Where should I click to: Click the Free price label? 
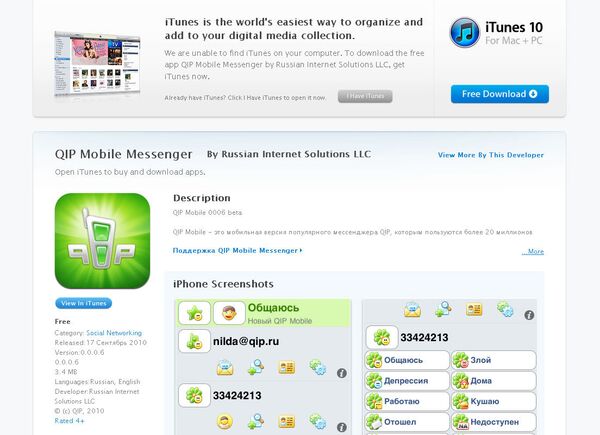click(62, 321)
